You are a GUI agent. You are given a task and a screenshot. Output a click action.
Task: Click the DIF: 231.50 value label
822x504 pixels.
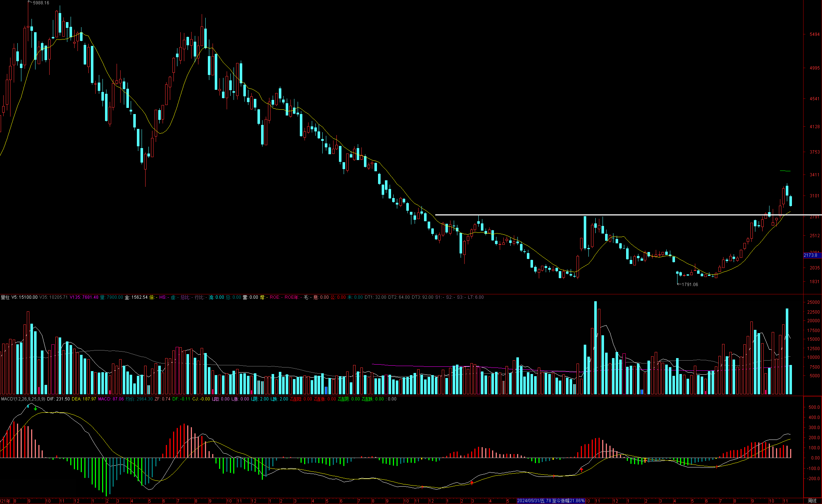58,399
